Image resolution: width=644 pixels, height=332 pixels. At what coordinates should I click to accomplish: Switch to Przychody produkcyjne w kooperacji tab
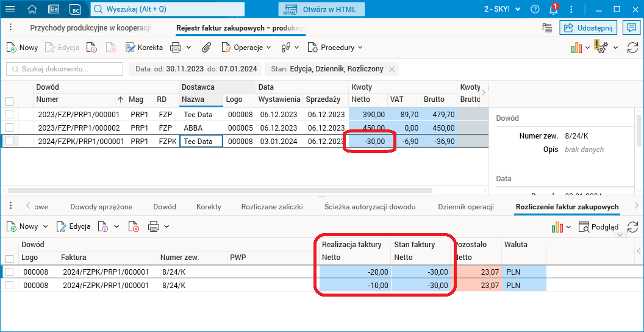[x=91, y=28]
